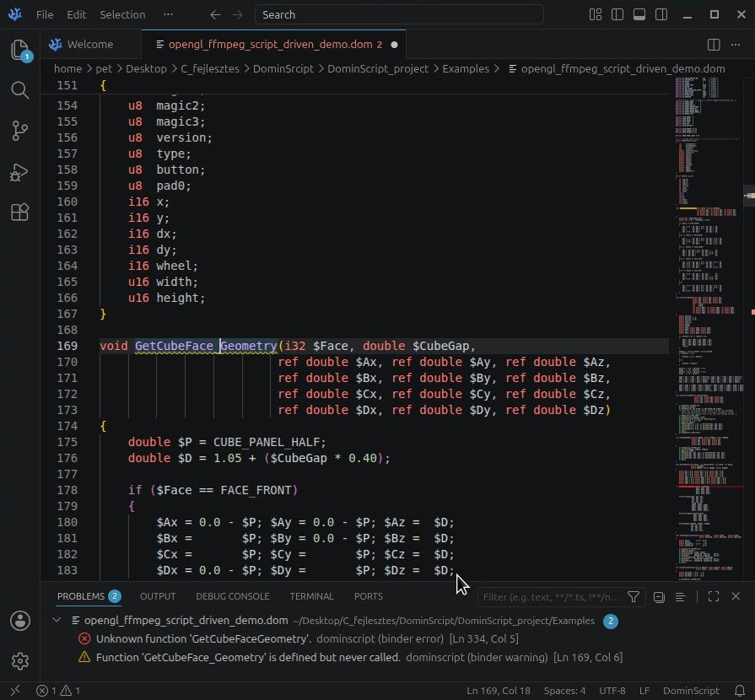
Task: Select the DominSrcipt breadcrumb segment
Action: pos(283,69)
